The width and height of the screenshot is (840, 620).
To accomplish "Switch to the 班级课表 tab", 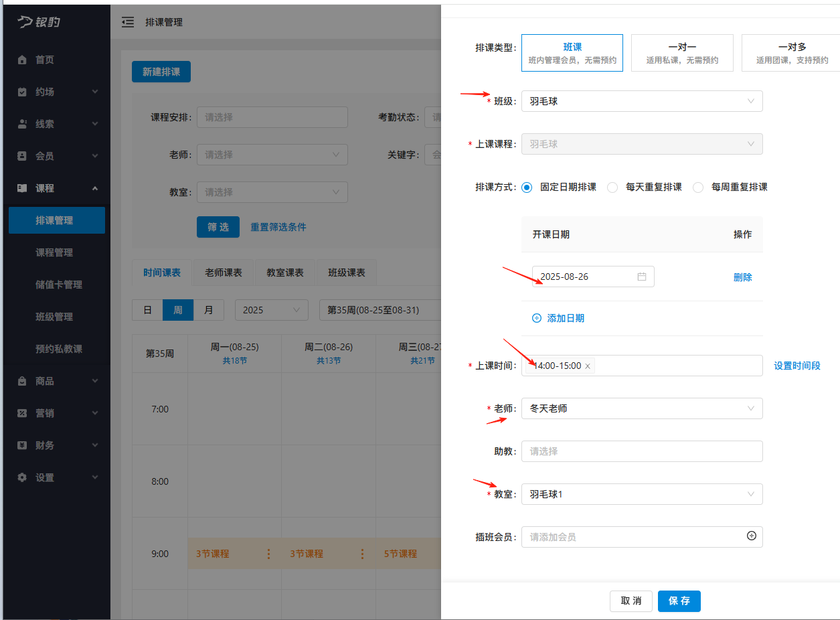I will tap(346, 273).
